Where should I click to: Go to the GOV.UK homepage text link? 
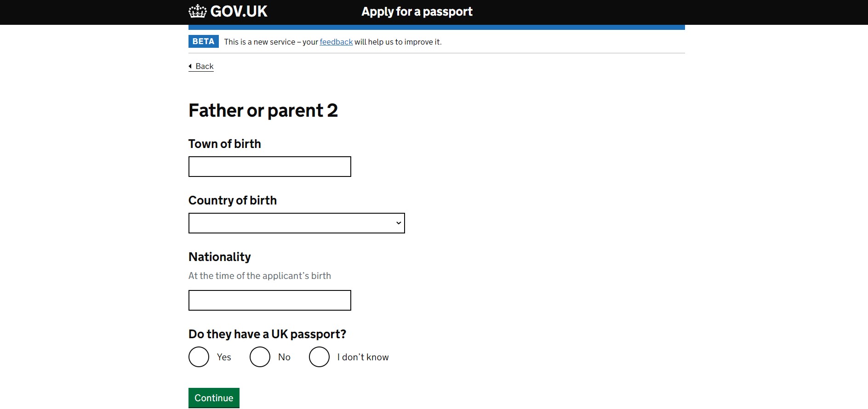(239, 11)
